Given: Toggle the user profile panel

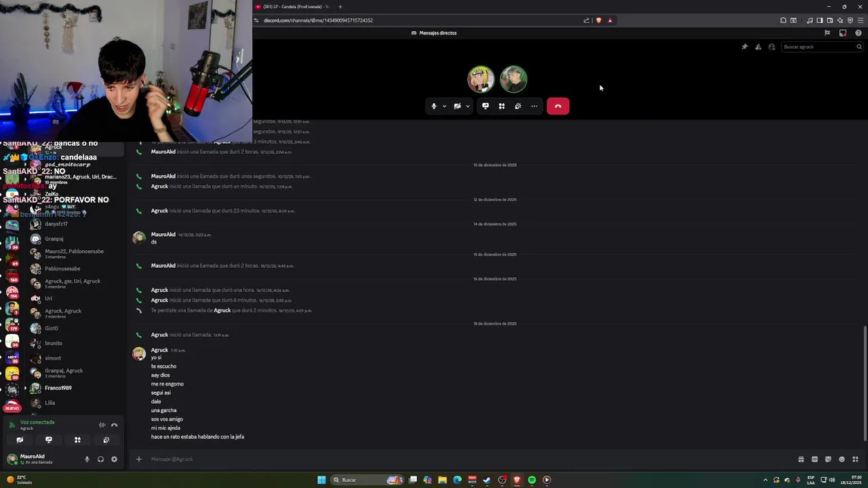Looking at the screenshot, I should coord(772,47).
